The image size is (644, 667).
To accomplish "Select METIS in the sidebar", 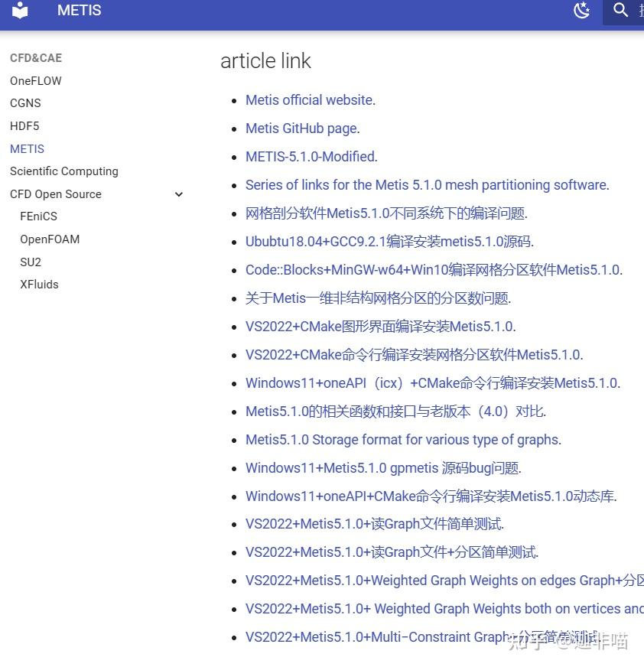I will [x=27, y=148].
